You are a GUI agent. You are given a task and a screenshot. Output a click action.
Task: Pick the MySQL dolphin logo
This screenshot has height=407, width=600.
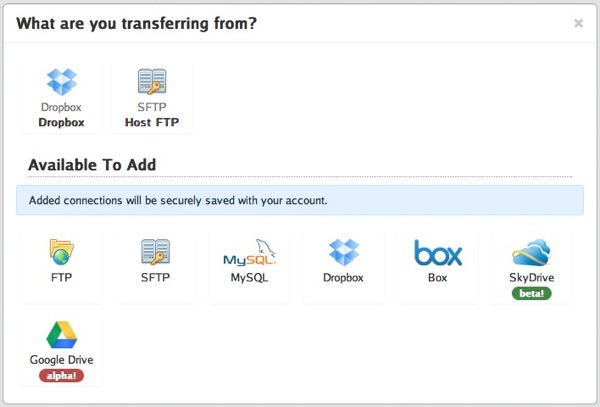[249, 252]
